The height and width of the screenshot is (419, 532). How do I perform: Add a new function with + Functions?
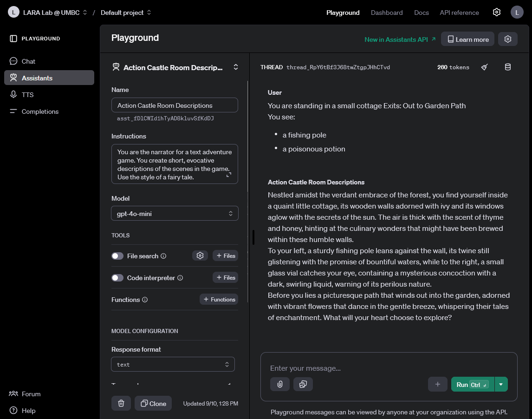[219, 299]
